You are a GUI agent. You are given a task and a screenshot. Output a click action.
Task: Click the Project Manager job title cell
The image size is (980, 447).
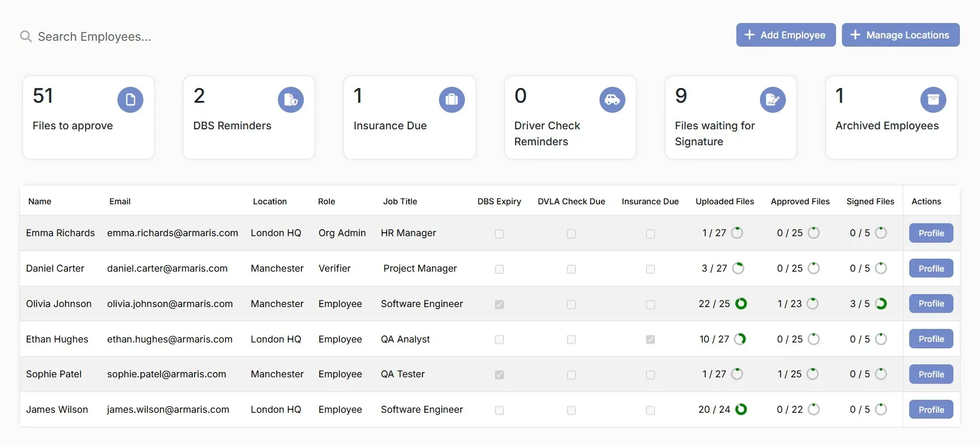[420, 268]
